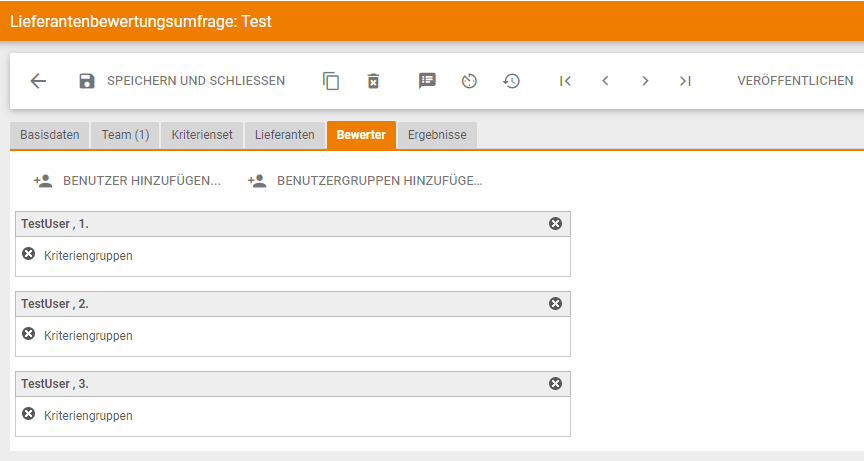The image size is (864, 461).
Task: Select the Ergebnisse tab
Action: (x=437, y=135)
